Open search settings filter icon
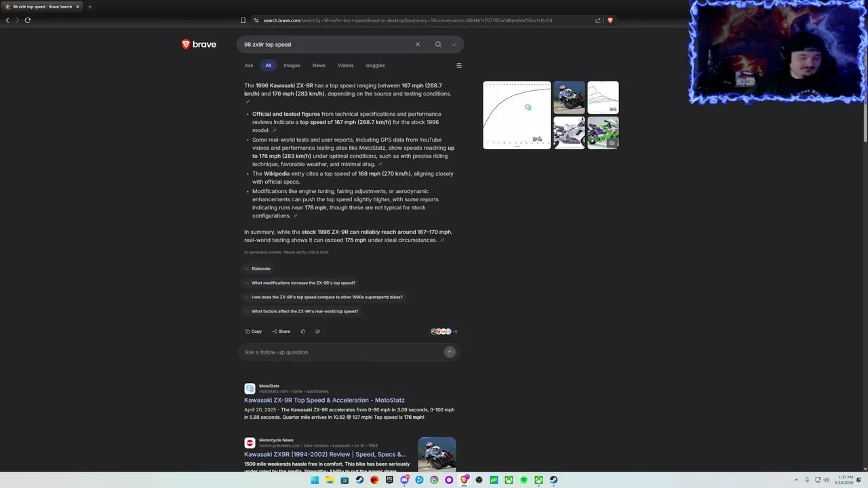Image resolution: width=868 pixels, height=488 pixels. (x=459, y=66)
